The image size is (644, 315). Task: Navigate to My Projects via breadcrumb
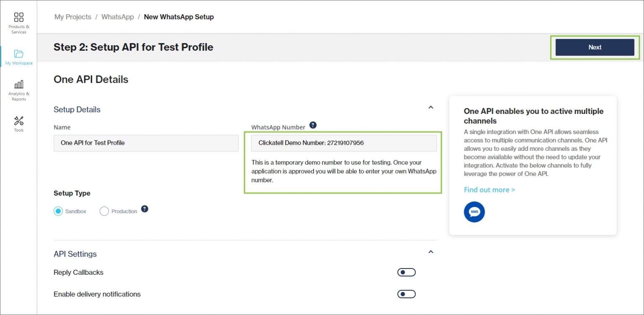coord(72,17)
